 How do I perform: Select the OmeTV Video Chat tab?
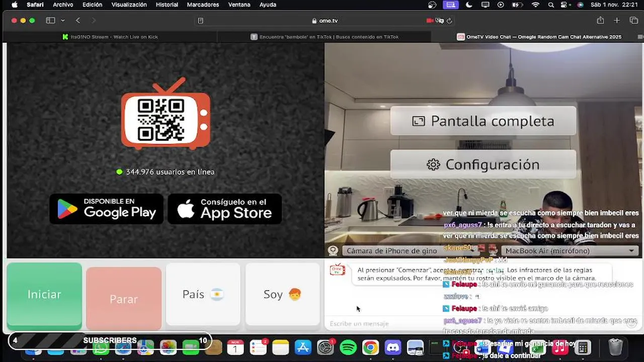point(538,37)
